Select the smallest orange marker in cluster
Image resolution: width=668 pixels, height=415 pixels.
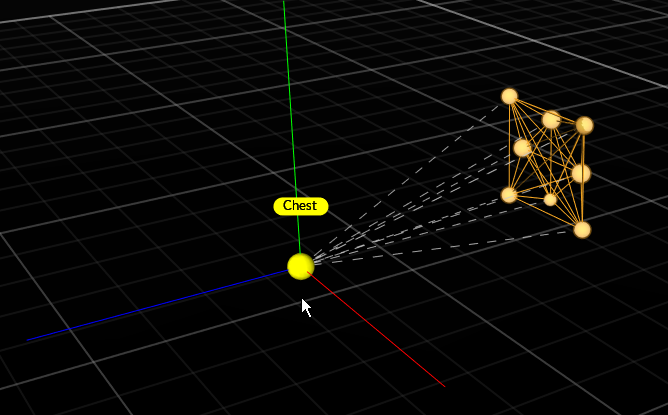click(550, 200)
